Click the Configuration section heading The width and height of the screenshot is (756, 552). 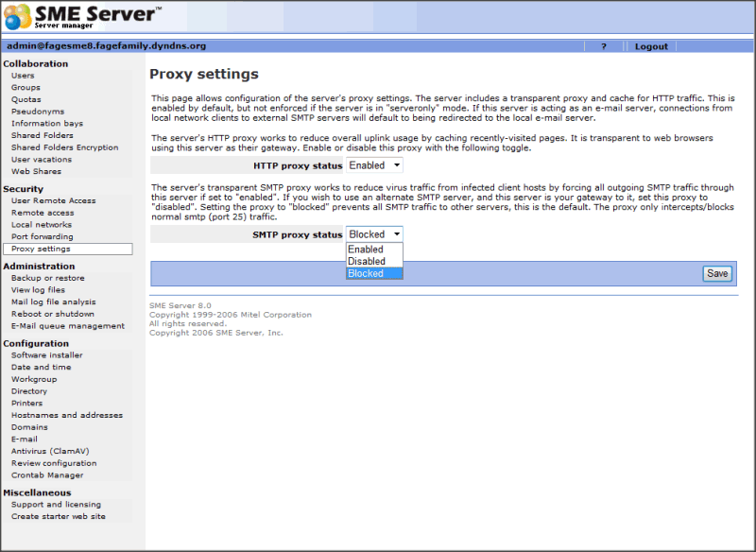[36, 343]
